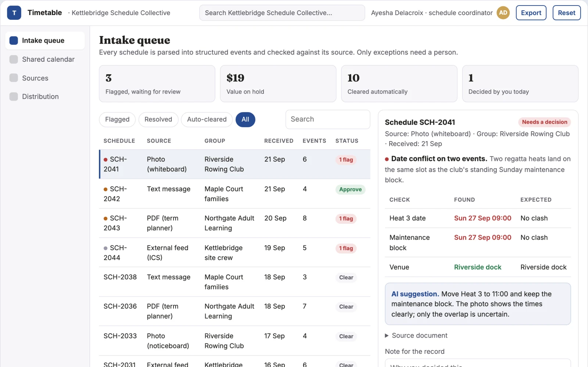Viewport: 588px width, 367px height.
Task: Click the 'Flagged, waiting for review' stat card
Action: coord(157,84)
